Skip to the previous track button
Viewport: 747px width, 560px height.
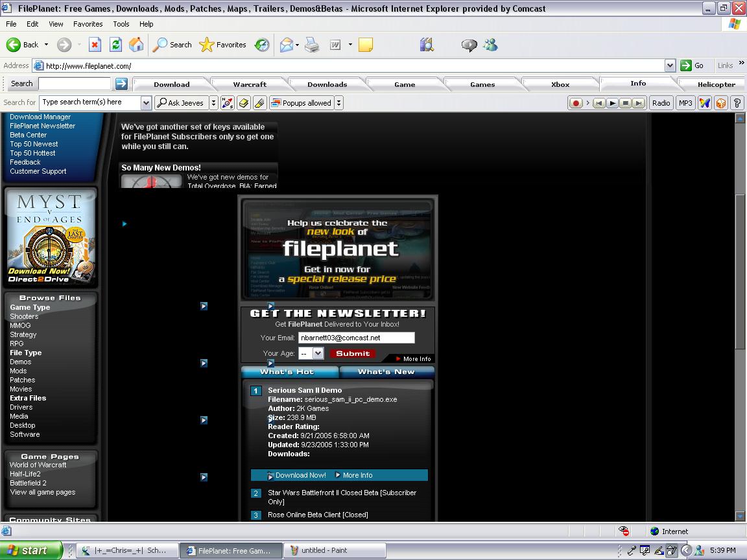[599, 103]
